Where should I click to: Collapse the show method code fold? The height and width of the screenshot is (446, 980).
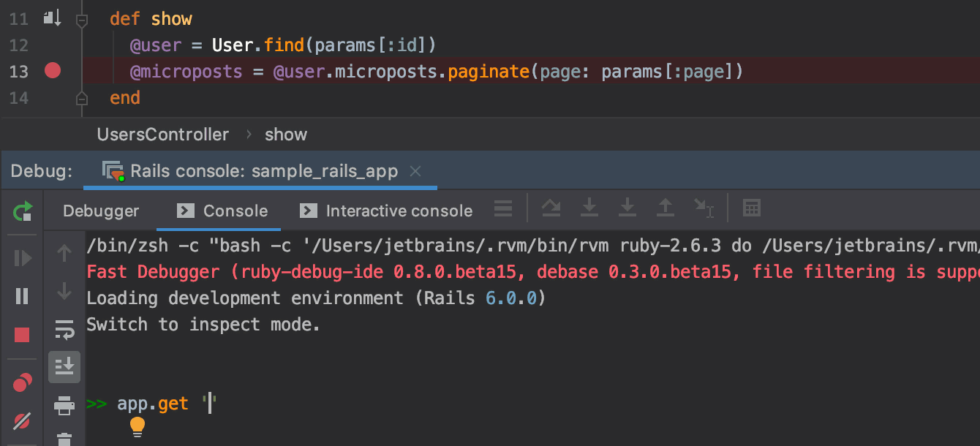tap(81, 18)
